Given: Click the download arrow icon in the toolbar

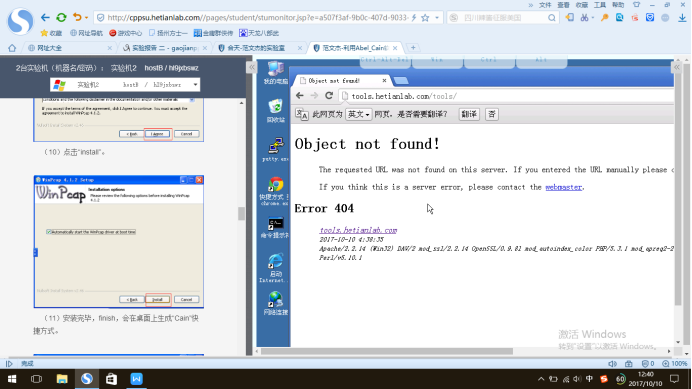Looking at the screenshot, I should coord(682,18).
